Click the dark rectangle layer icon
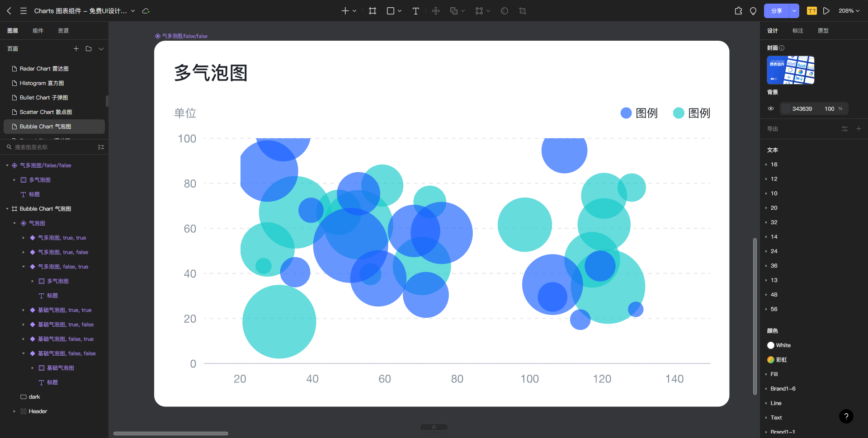 (x=24, y=397)
